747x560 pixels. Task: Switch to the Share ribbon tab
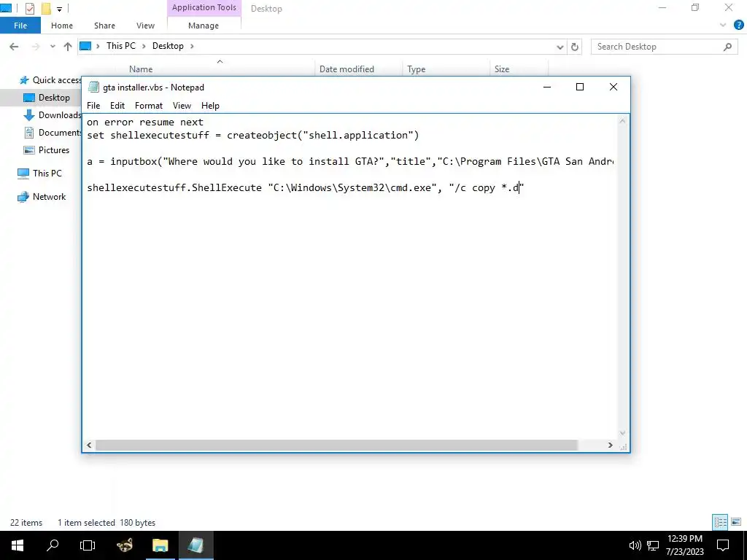tap(104, 26)
